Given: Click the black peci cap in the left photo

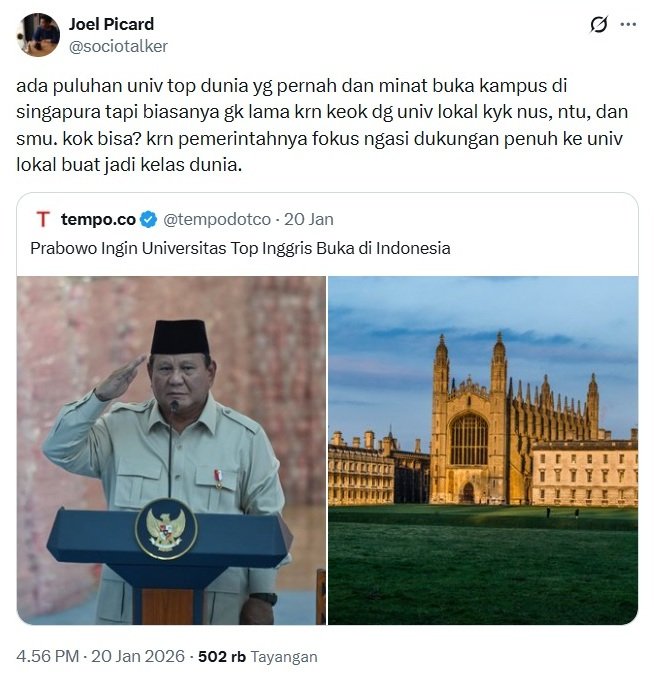Looking at the screenshot, I should pos(180,337).
